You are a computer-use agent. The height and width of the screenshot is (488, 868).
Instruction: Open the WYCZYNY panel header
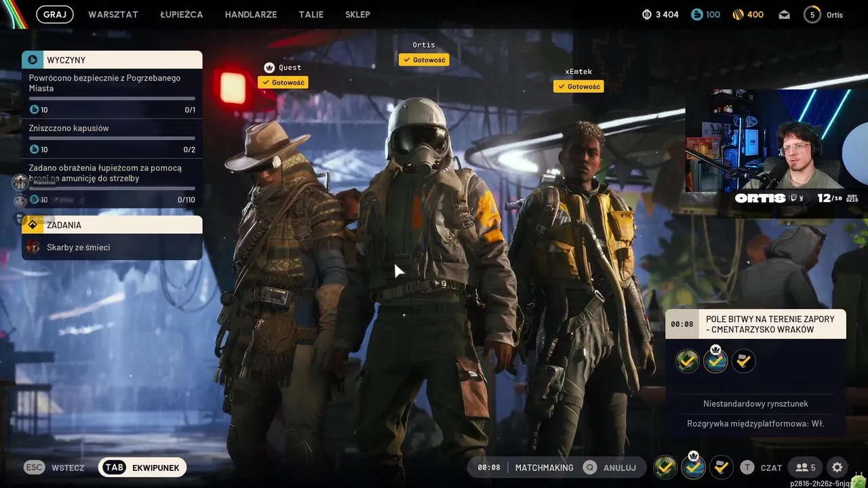(112, 60)
